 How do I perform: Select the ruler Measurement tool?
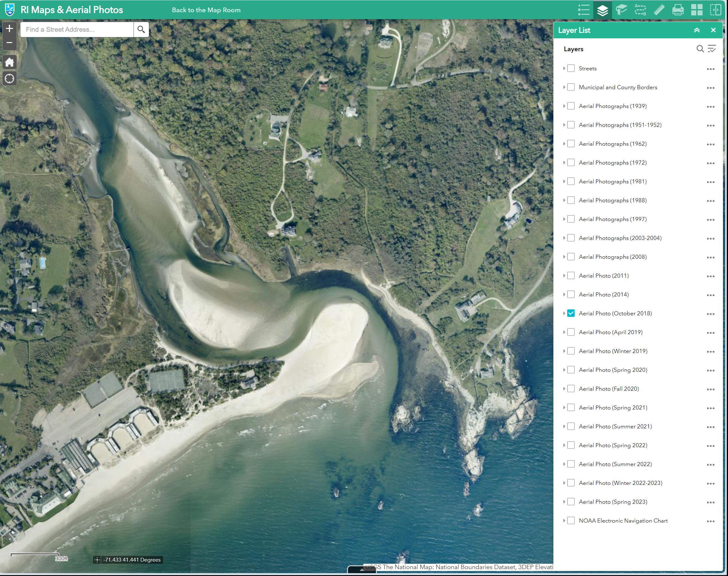coord(659,10)
